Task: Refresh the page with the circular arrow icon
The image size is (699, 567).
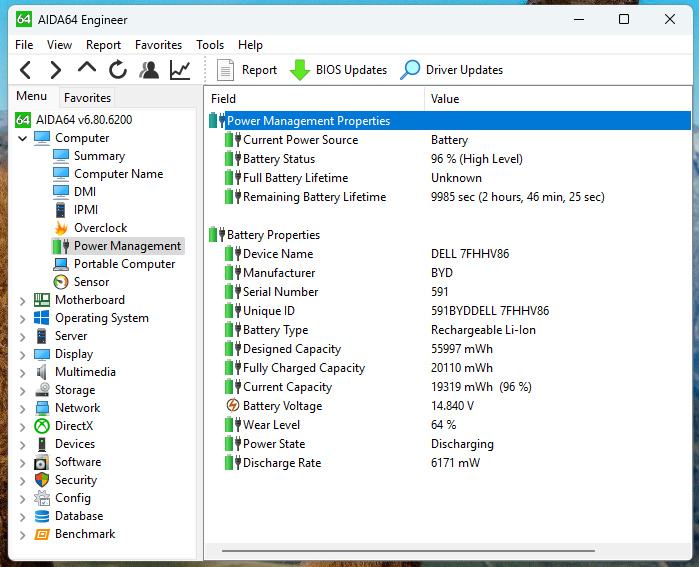Action: (x=118, y=70)
